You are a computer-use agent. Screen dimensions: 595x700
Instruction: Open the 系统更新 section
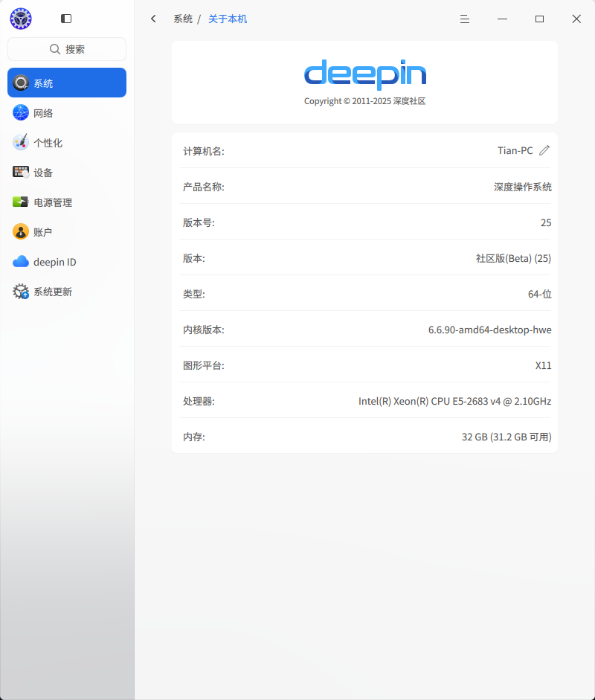[x=67, y=292]
